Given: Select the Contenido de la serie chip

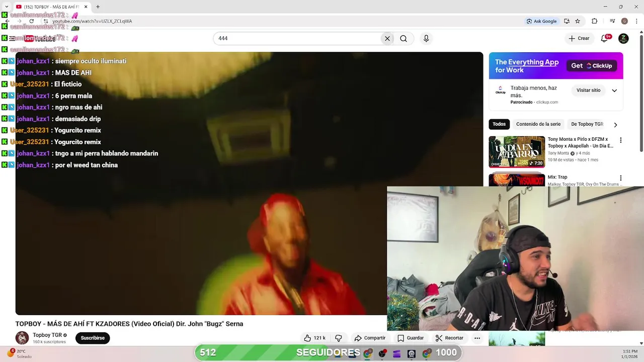Looking at the screenshot, I should tap(538, 124).
